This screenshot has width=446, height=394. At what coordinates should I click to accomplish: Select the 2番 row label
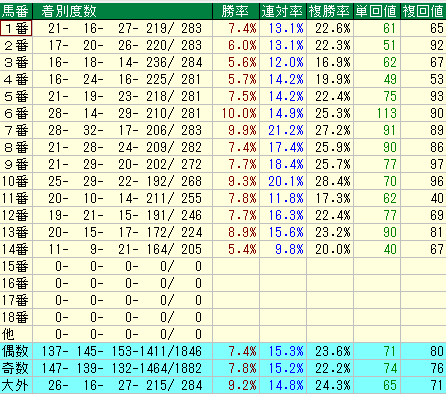(16, 45)
